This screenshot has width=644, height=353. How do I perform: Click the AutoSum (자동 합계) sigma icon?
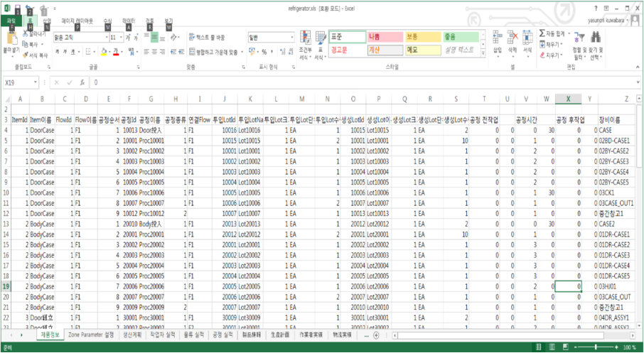pyautogui.click(x=542, y=33)
